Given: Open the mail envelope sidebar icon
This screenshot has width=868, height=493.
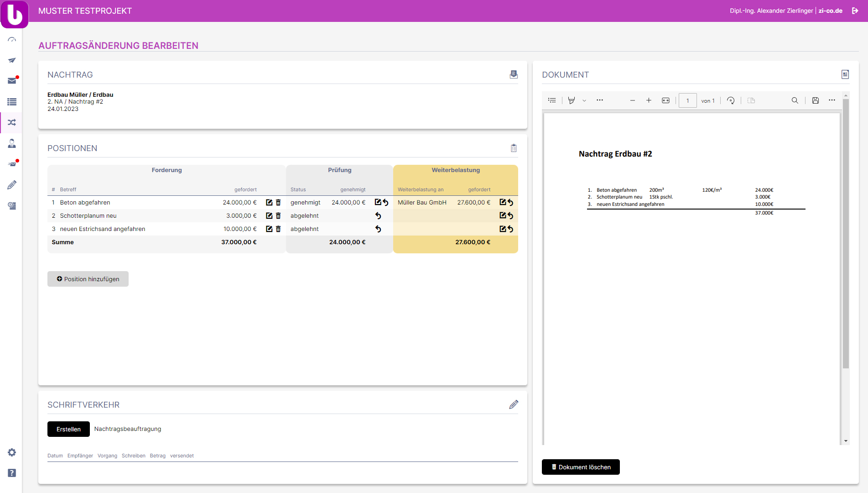Looking at the screenshot, I should [x=12, y=81].
